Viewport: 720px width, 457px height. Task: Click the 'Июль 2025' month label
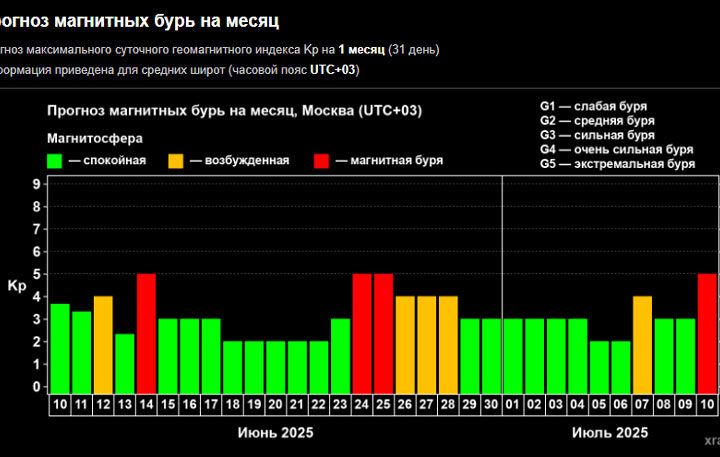610,432
